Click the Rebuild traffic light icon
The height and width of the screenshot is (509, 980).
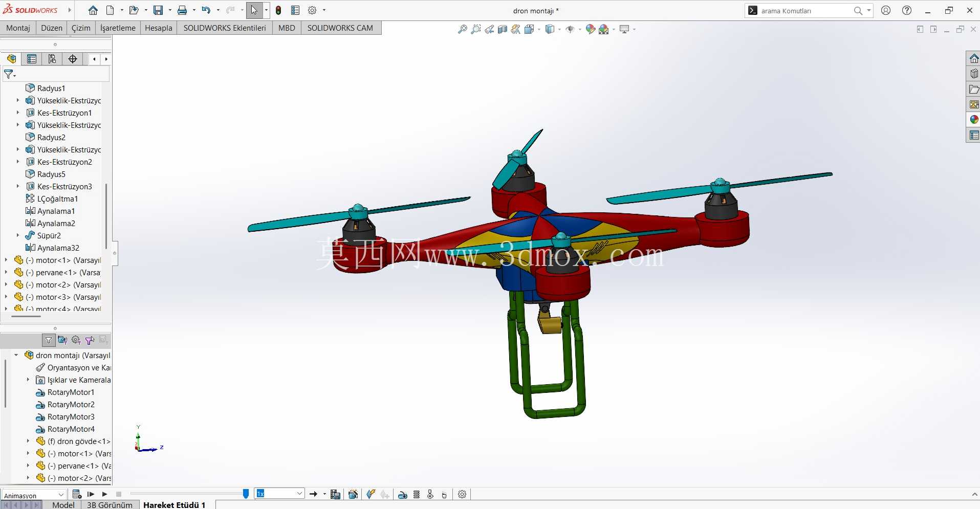278,10
